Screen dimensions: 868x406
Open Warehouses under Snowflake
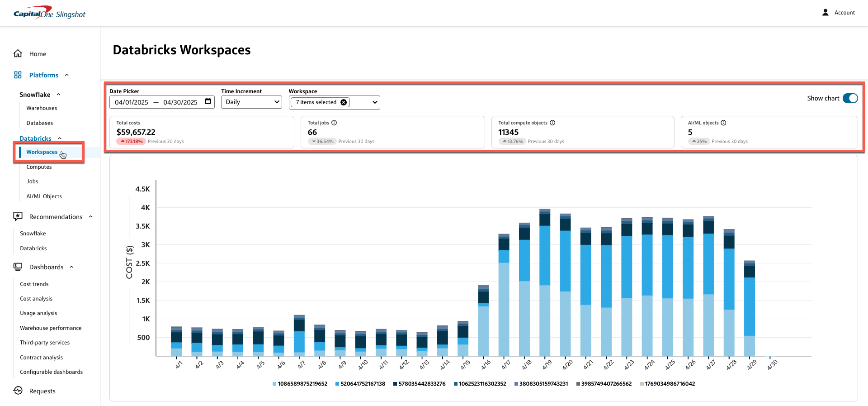click(x=42, y=108)
